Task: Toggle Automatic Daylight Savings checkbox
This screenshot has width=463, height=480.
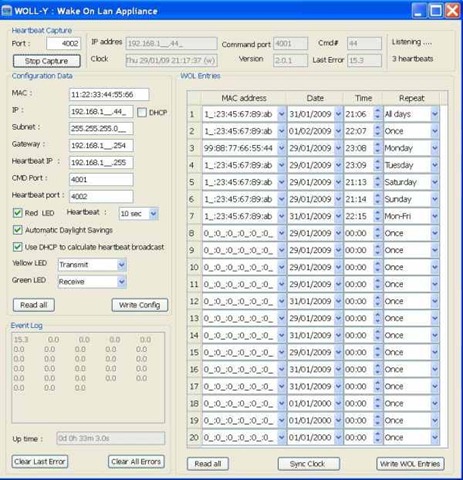Action: [17, 230]
